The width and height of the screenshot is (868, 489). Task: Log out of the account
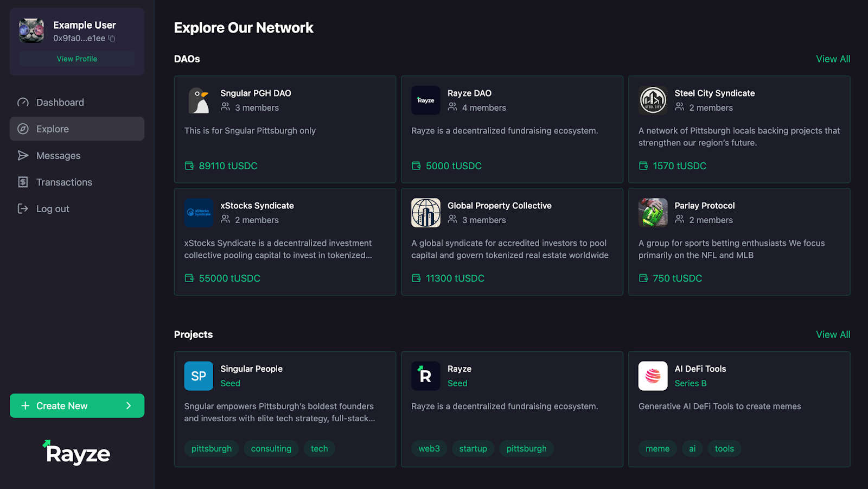[x=53, y=209]
